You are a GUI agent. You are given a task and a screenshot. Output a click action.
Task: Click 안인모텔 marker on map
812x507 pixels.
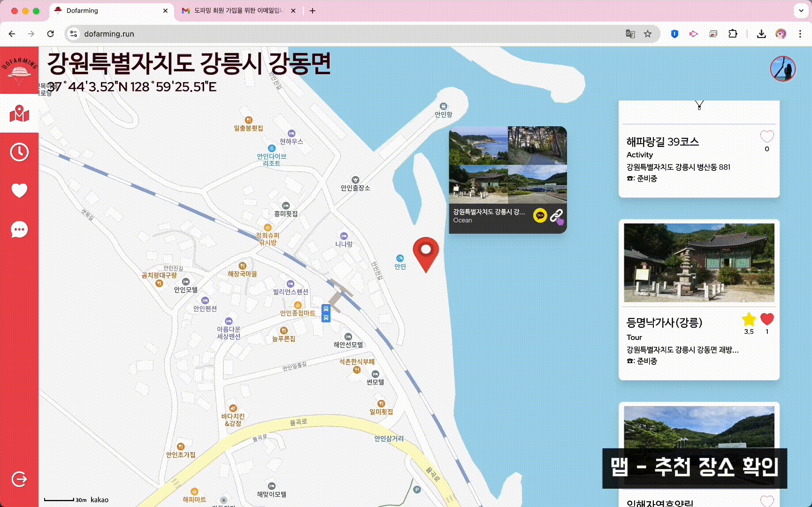point(186,282)
